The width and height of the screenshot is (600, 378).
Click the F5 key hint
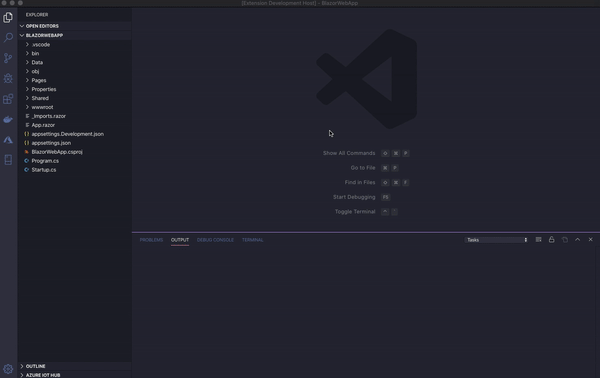[385, 197]
